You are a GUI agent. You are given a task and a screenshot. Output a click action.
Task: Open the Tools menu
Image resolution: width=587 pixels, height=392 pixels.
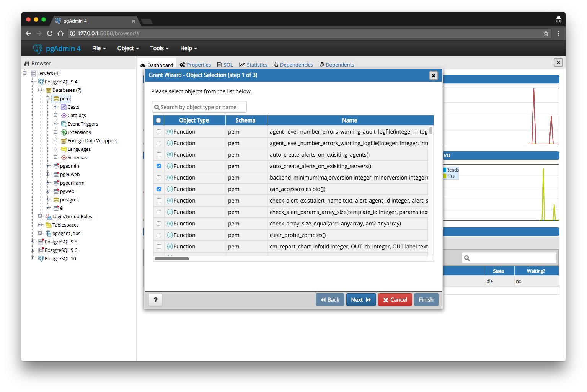pos(159,48)
